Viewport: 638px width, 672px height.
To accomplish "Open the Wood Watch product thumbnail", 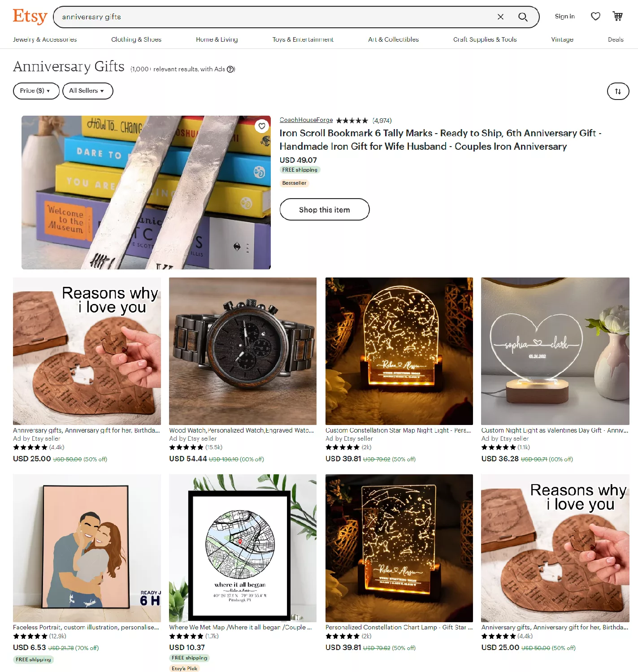I will (x=243, y=351).
